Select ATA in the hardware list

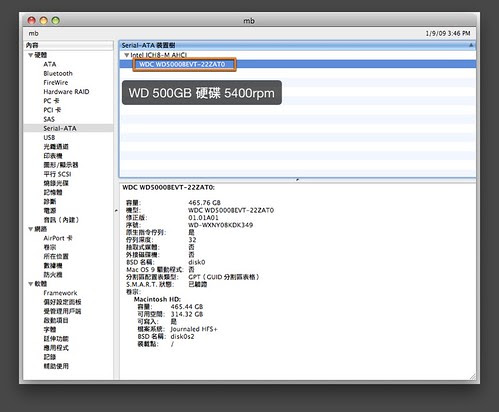coord(50,64)
